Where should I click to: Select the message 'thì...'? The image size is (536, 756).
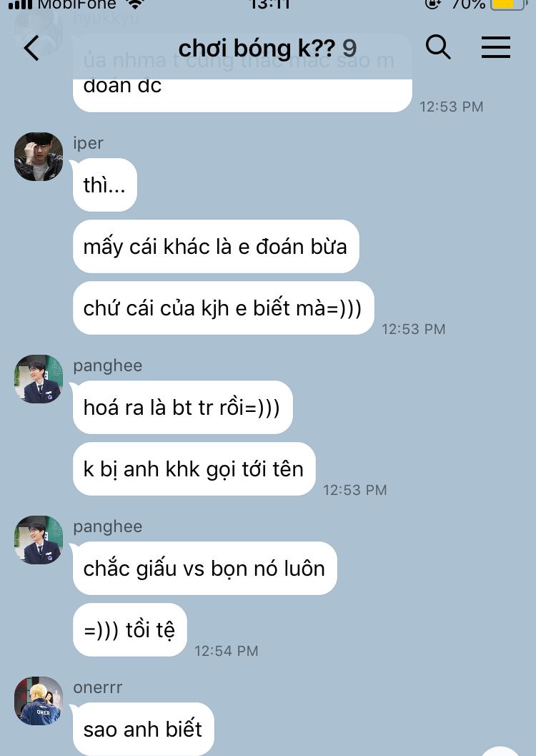pyautogui.click(x=105, y=185)
